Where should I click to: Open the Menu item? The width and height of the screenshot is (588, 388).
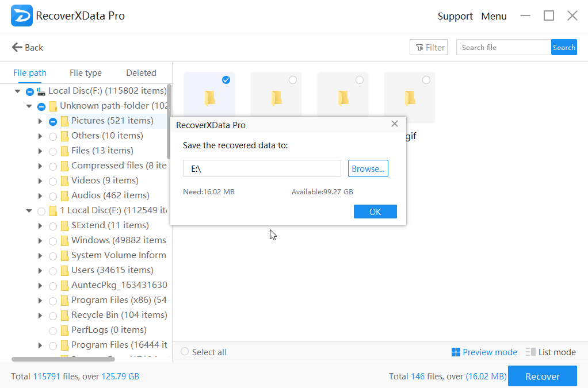(494, 16)
